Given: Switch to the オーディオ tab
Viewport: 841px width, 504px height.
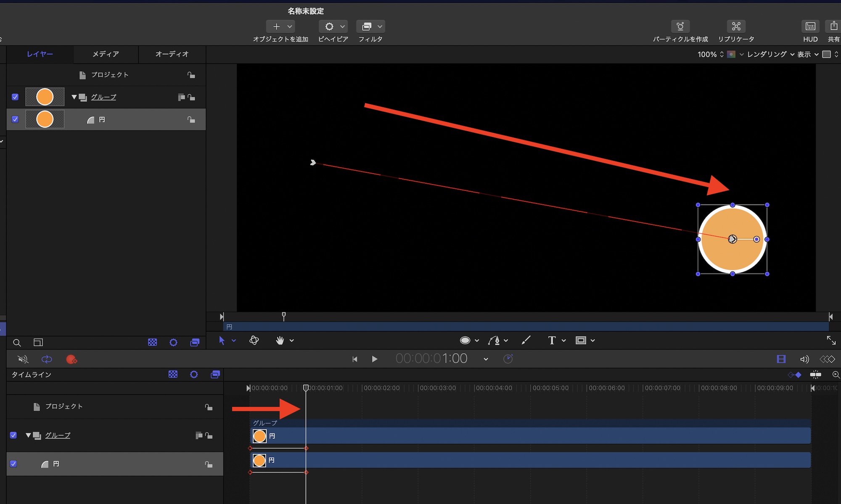Looking at the screenshot, I should (172, 54).
